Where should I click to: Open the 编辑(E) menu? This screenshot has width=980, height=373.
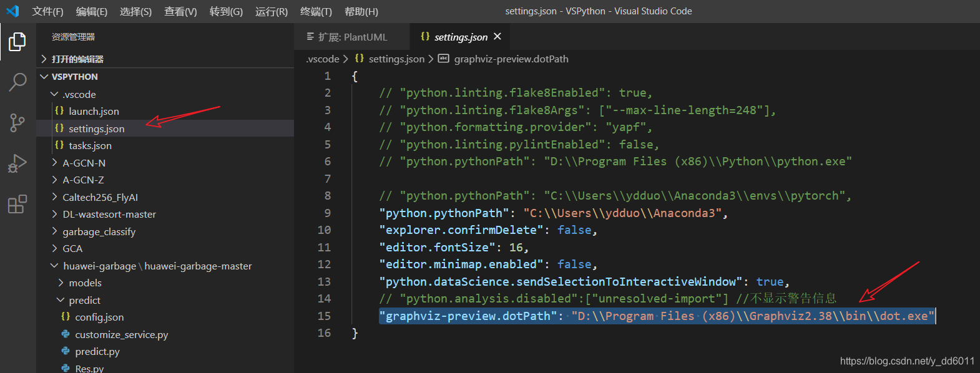pos(92,11)
